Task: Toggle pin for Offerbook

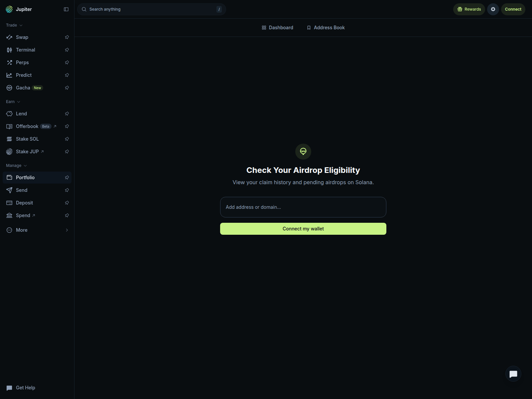Action: tap(67, 126)
